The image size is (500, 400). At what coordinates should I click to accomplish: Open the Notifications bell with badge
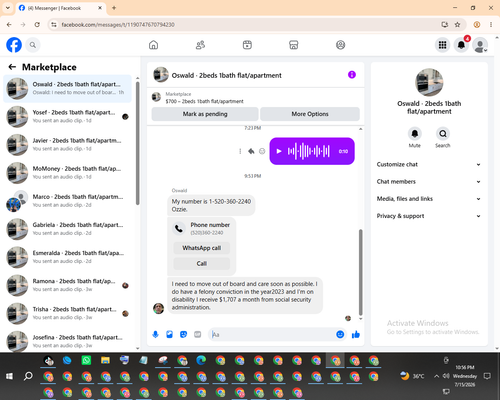click(x=461, y=45)
